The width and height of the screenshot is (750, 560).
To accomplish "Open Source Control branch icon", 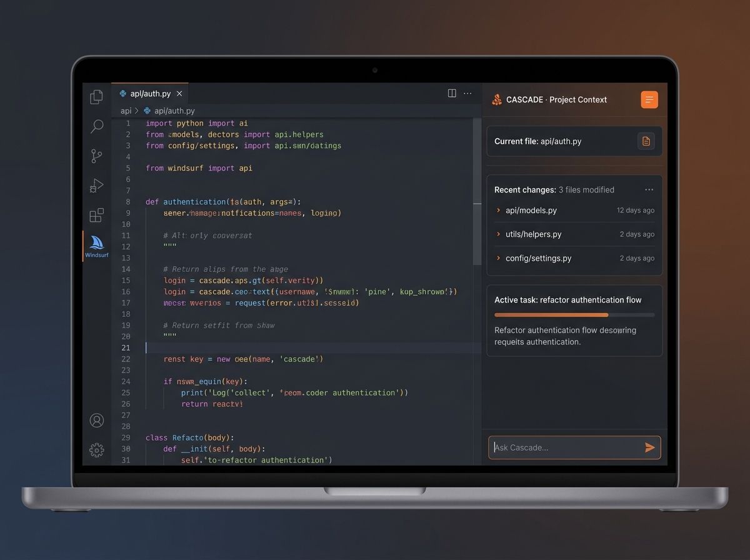I will tap(96, 156).
